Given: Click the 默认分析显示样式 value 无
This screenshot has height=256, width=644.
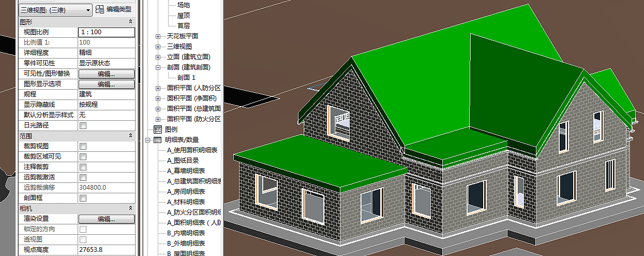Looking at the screenshot, I should click(82, 115).
